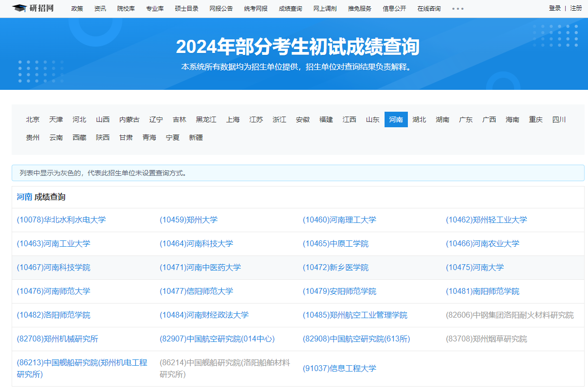The image size is (588, 390).
Task: Switch to 西藏 region
Action: coord(80,137)
